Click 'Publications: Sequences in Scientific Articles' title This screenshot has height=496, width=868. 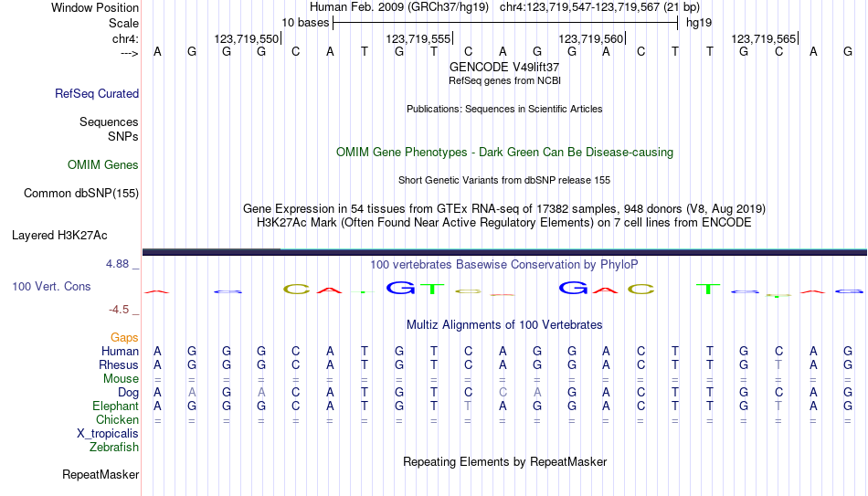coord(504,109)
